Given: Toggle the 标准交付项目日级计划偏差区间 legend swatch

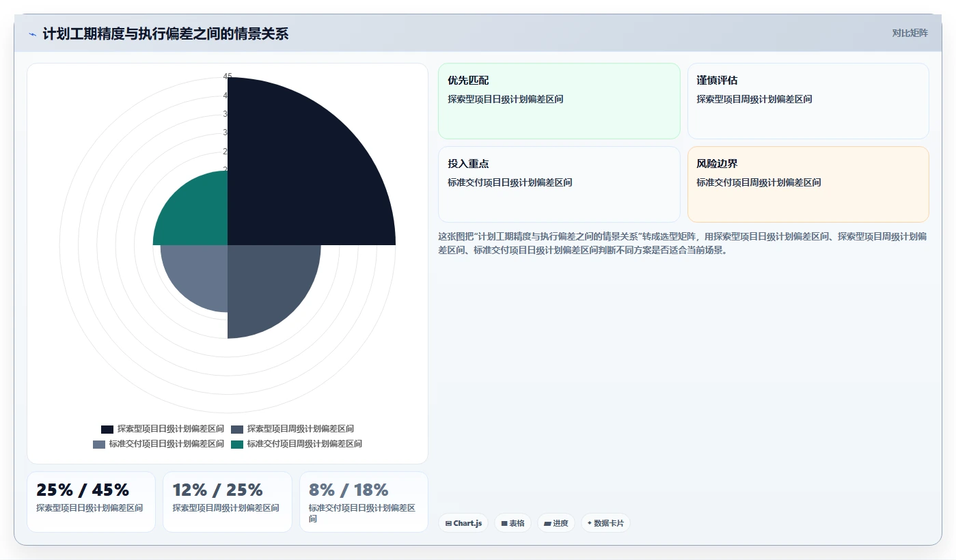Looking at the screenshot, I should [x=99, y=445].
